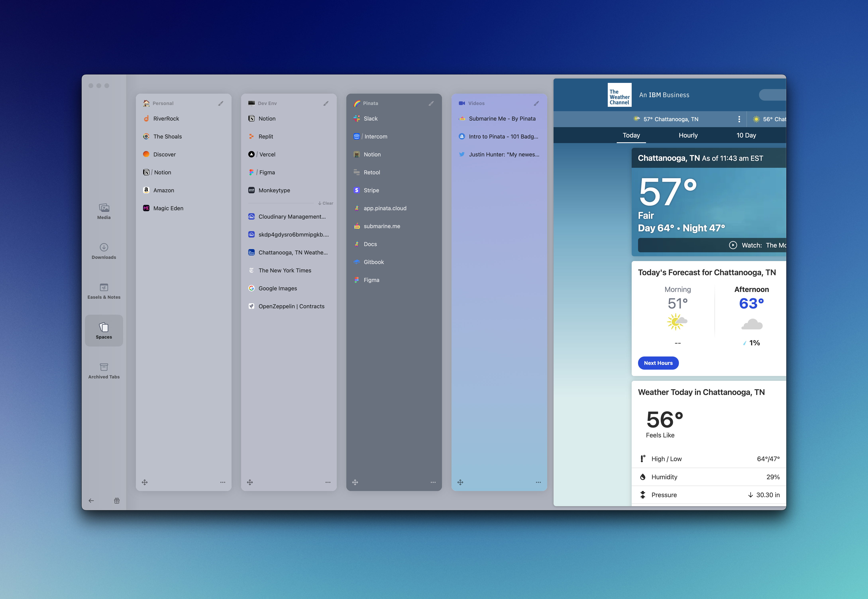This screenshot has height=599, width=868.
Task: Open the Justin Hunter tweet tab
Action: coord(499,154)
